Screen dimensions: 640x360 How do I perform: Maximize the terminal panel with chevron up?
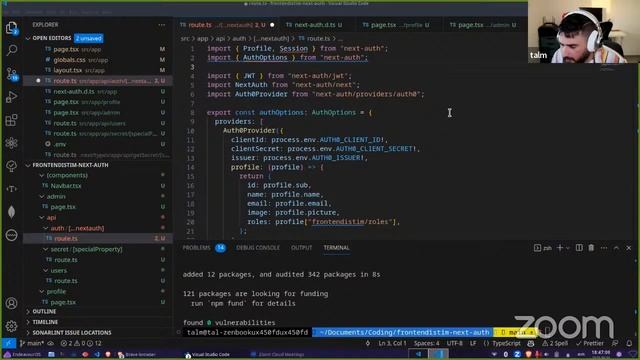[x=616, y=248]
